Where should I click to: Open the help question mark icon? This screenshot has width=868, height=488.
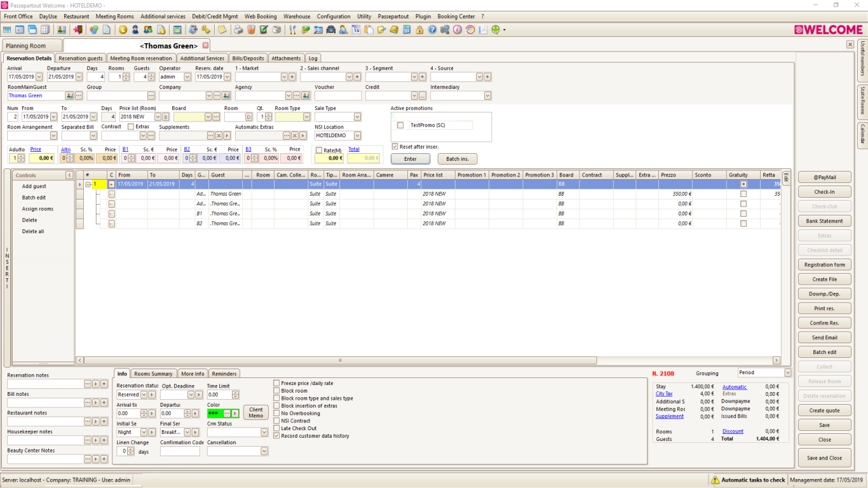tap(432, 30)
